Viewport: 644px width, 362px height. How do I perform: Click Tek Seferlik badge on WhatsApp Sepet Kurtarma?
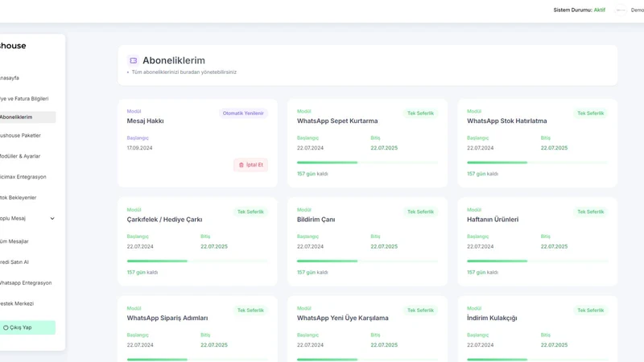420,113
